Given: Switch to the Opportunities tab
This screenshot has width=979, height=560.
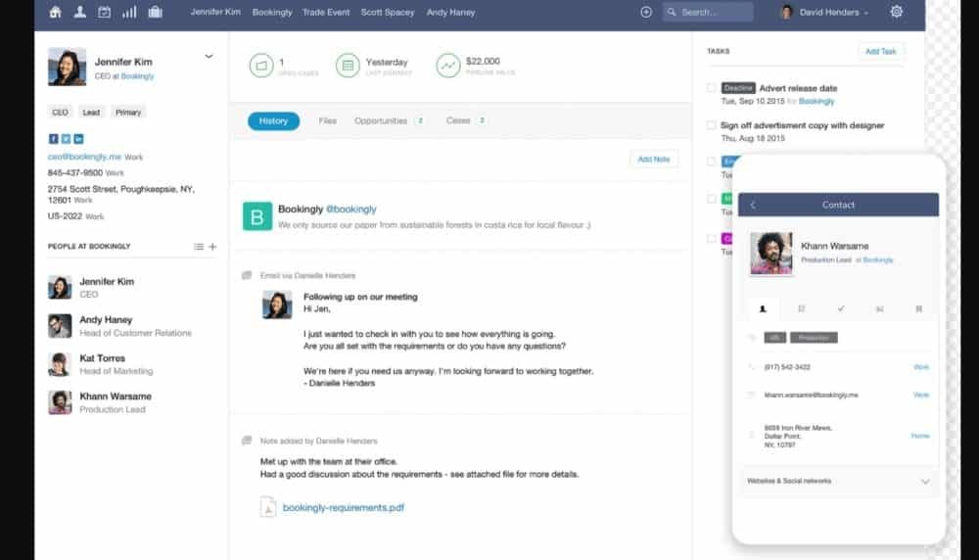Looking at the screenshot, I should (x=381, y=121).
